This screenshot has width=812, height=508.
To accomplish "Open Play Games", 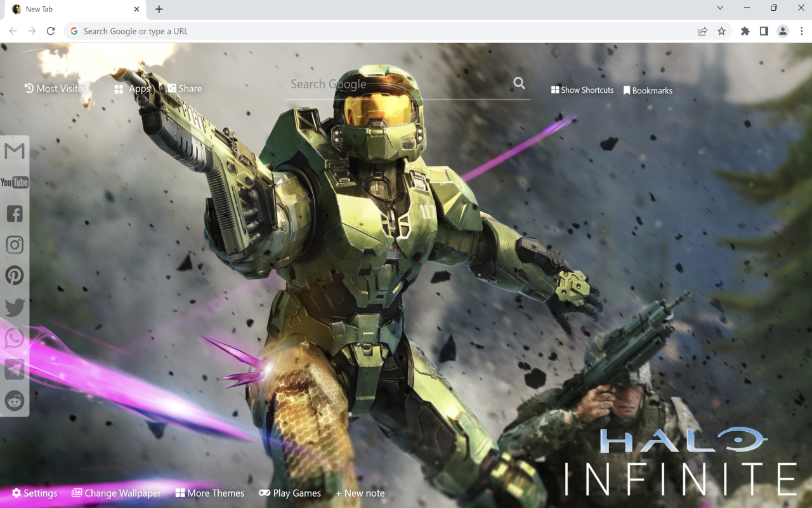I will [290, 493].
